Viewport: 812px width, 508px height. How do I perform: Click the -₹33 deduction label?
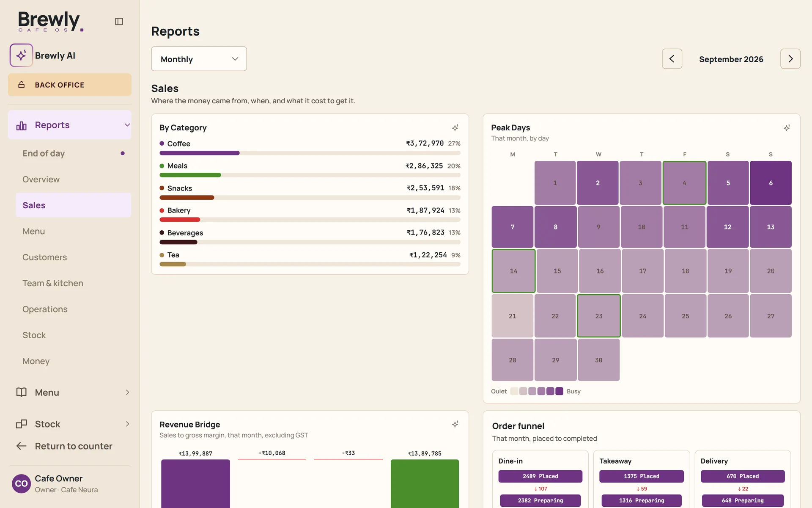348,453
